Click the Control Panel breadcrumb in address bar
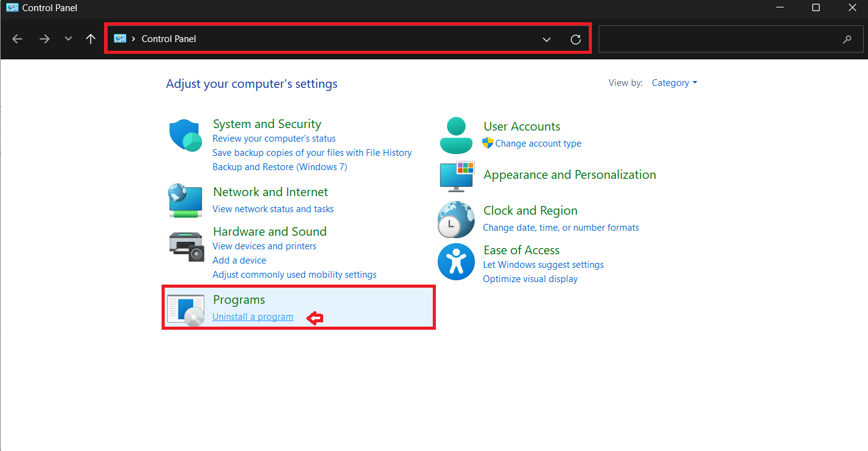 click(x=169, y=39)
